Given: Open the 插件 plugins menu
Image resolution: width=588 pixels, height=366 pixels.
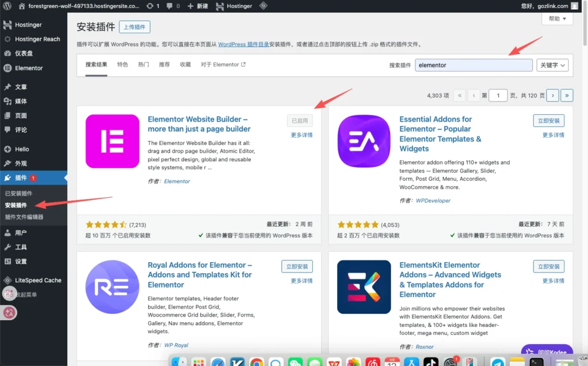Looking at the screenshot, I should point(33,178).
